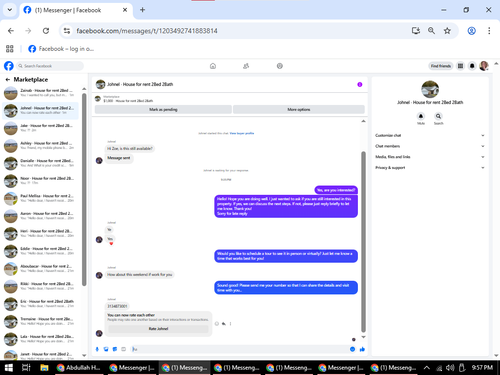Click the conversation list scrollbar
Image resolution: width=500 pixels, height=375 pixels.
coord(84,190)
